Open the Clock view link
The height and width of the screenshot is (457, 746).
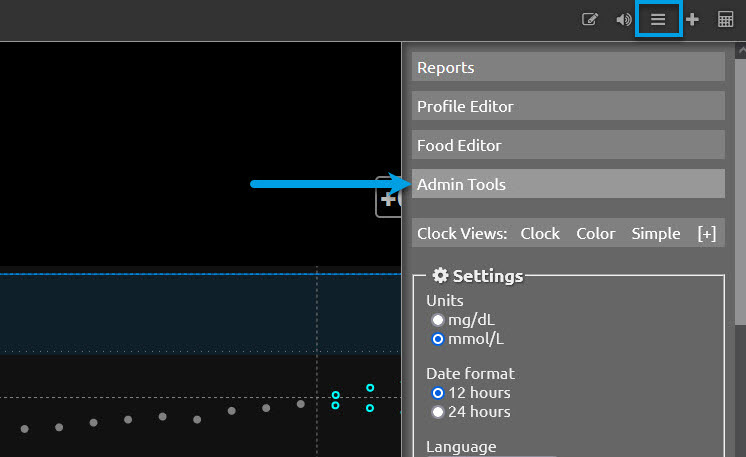(540, 233)
